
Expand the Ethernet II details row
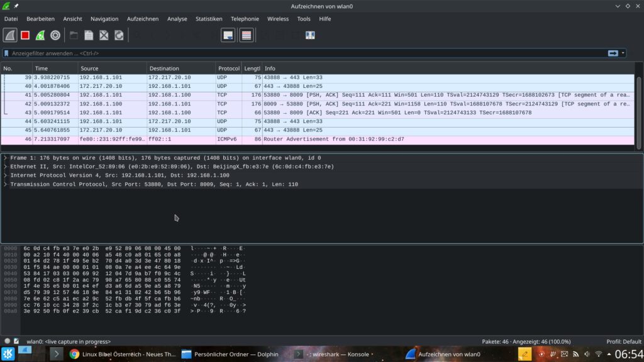[x=5, y=167]
